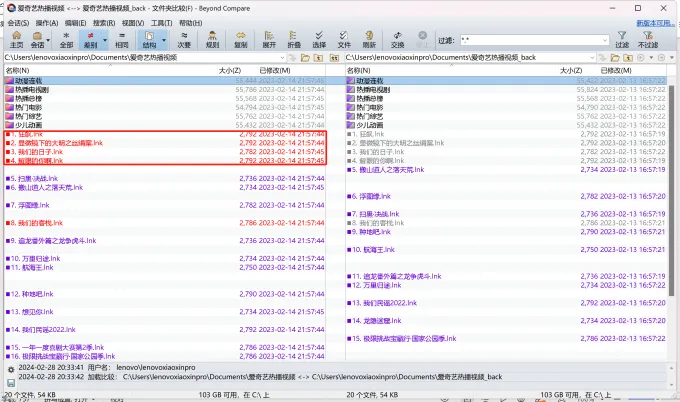Open the 操作(A) menu

[x=47, y=23]
